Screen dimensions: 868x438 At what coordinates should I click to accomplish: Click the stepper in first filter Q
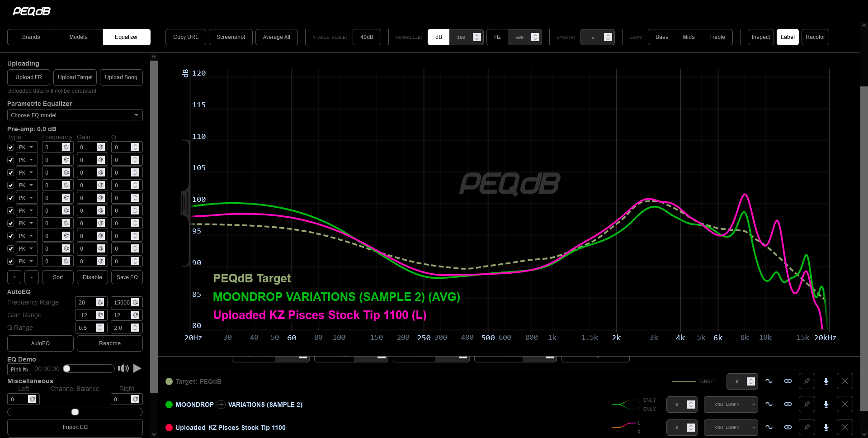135,147
